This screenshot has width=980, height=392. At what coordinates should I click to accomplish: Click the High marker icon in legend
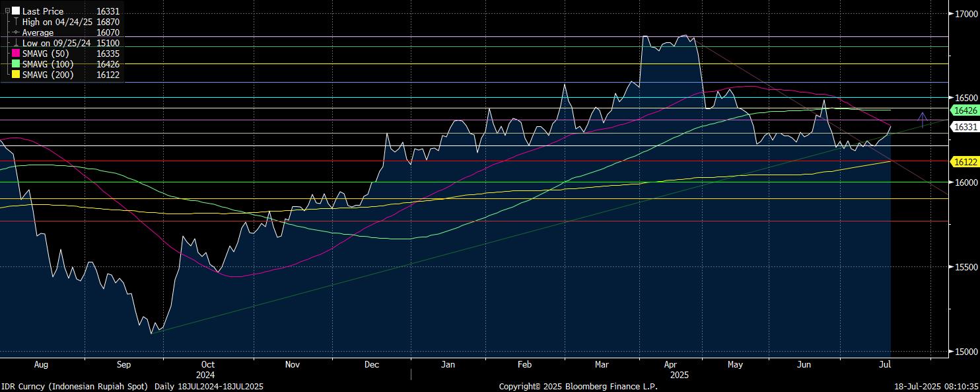(16, 22)
